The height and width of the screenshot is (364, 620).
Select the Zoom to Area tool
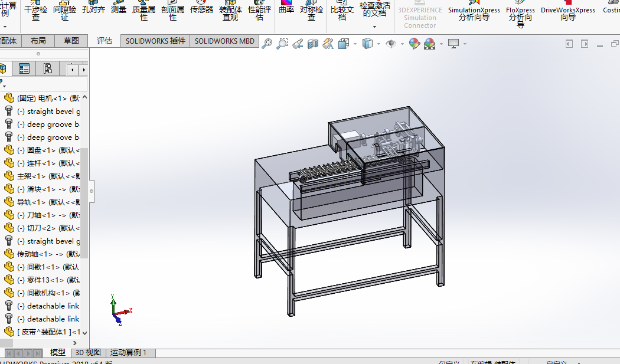[x=282, y=44]
